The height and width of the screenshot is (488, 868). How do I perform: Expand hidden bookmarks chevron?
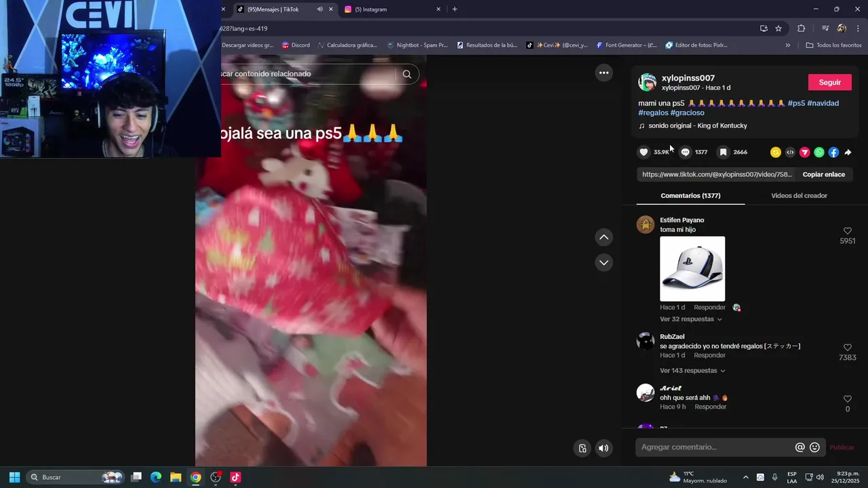[x=787, y=45]
